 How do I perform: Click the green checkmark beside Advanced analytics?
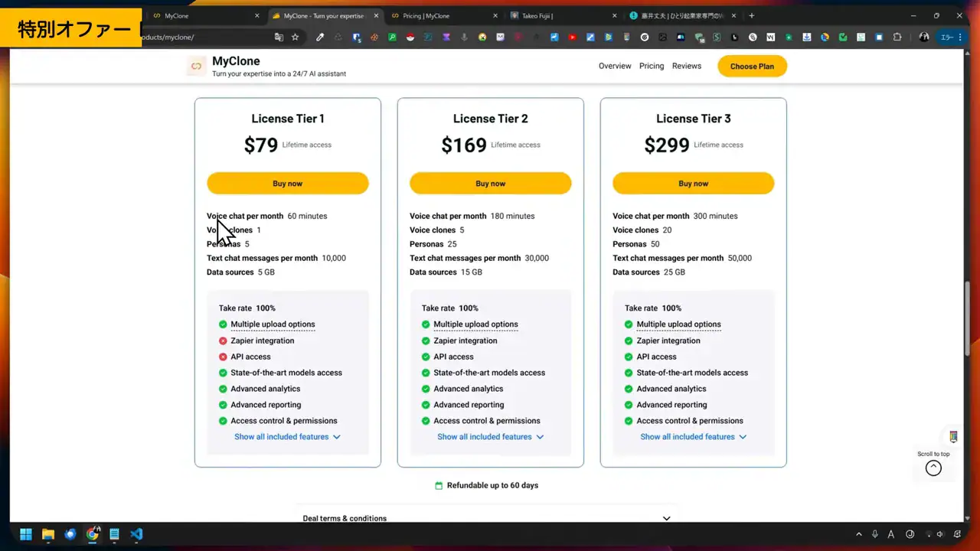pos(222,389)
